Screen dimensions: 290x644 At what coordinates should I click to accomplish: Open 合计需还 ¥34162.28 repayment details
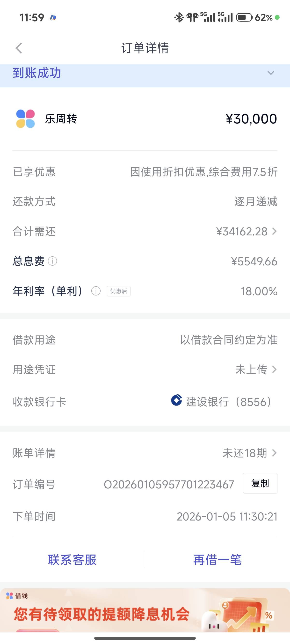(x=246, y=232)
